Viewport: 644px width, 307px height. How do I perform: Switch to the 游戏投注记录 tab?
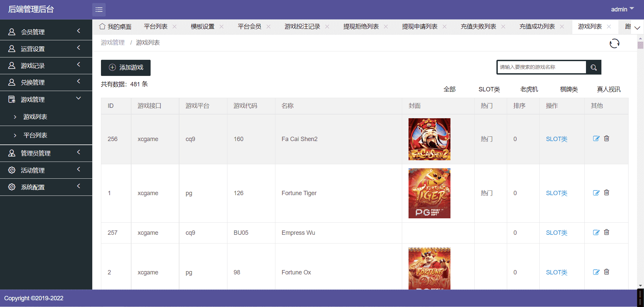point(302,27)
